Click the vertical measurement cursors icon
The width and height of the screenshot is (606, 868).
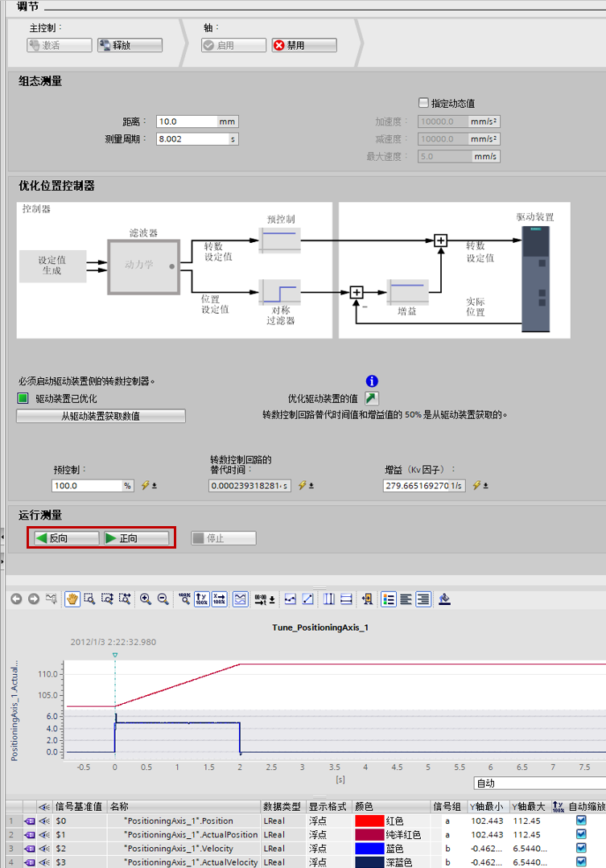point(329,599)
